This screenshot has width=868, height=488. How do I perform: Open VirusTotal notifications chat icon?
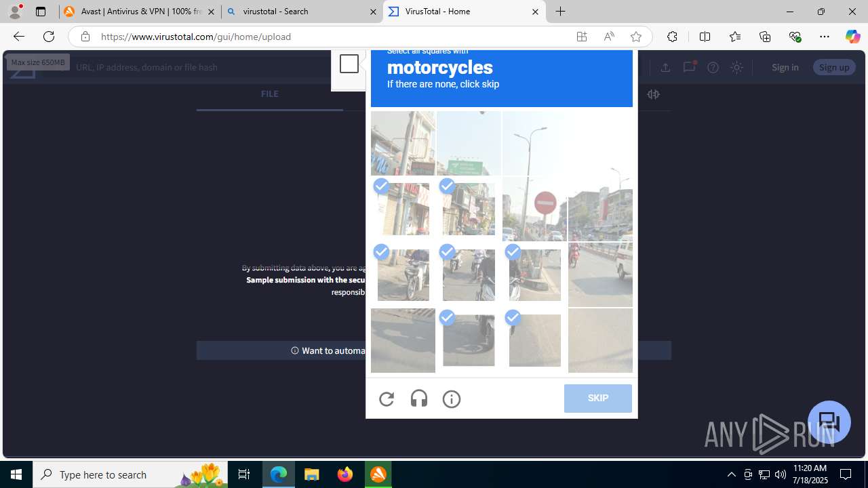689,67
